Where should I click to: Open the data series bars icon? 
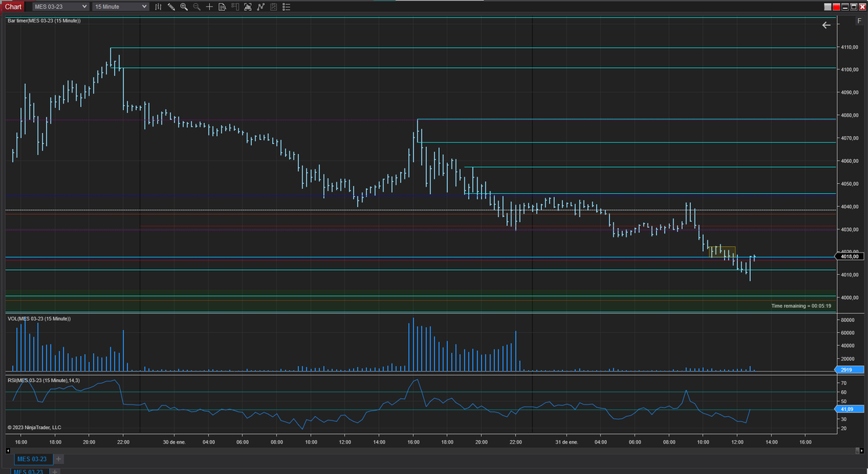pyautogui.click(x=248, y=7)
